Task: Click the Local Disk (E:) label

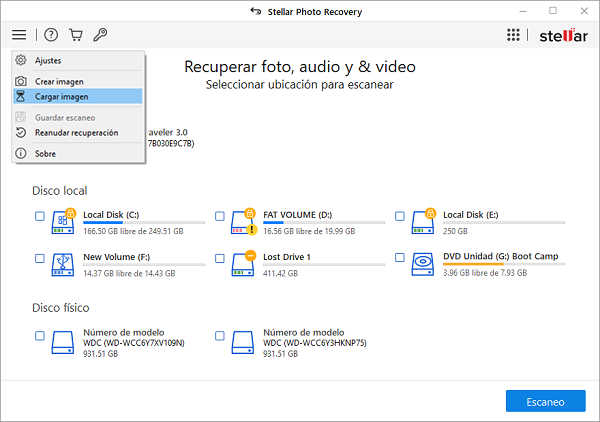Action: (x=471, y=215)
